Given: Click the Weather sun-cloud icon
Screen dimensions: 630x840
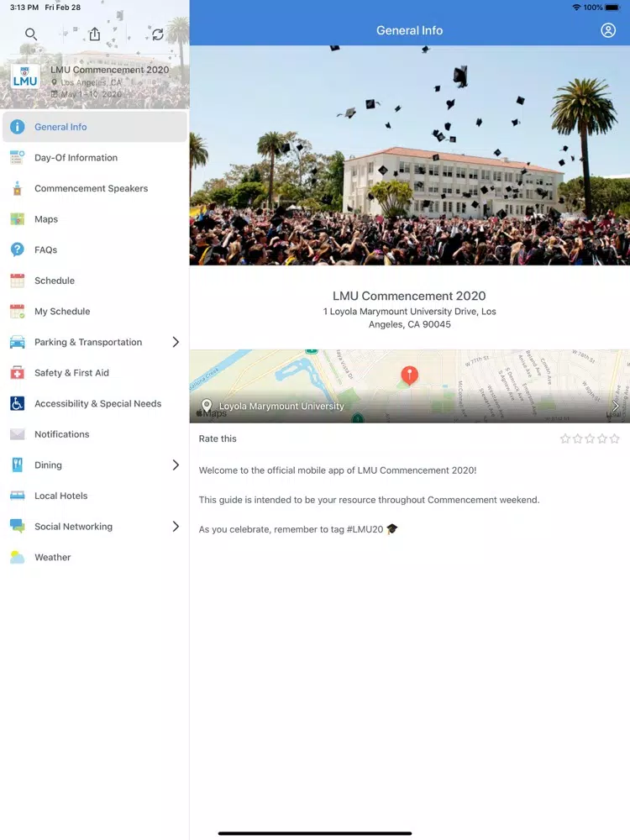Looking at the screenshot, I should pyautogui.click(x=17, y=557).
